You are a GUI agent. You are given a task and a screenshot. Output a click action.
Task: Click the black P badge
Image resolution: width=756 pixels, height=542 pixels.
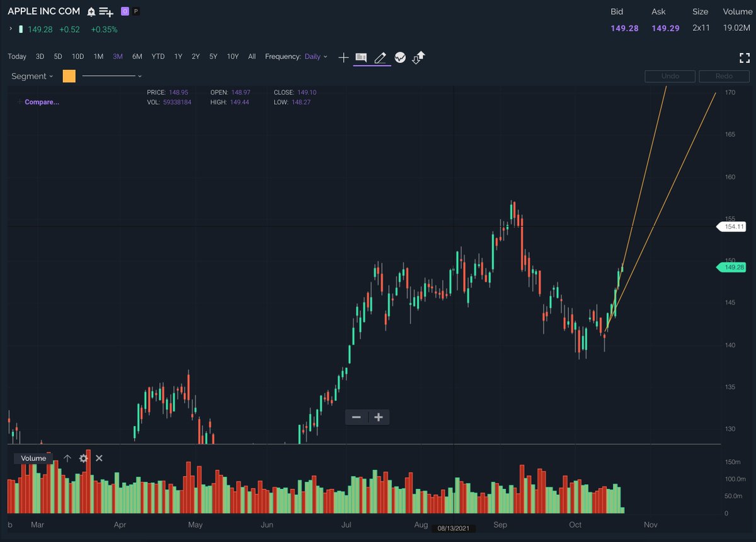click(x=137, y=11)
